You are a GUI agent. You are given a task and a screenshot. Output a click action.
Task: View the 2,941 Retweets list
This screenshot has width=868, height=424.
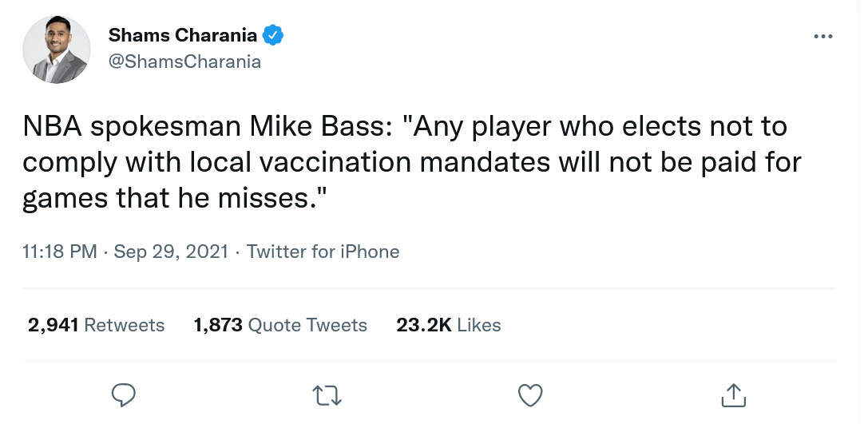(x=96, y=325)
